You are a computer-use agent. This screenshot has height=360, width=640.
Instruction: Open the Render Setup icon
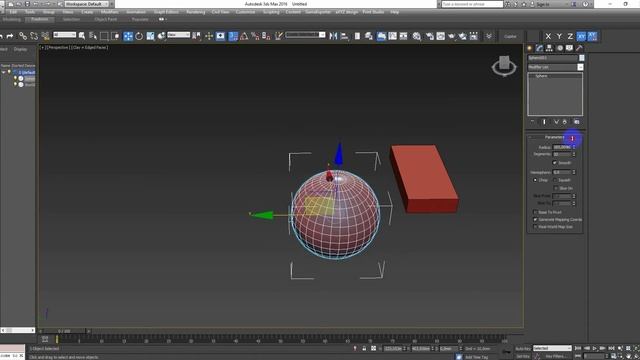pos(429,36)
